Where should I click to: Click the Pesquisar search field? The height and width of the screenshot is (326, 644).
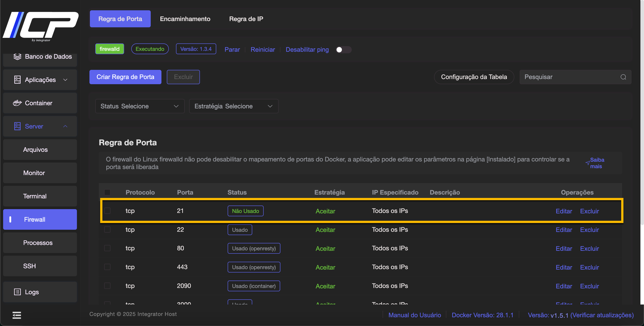pyautogui.click(x=570, y=77)
